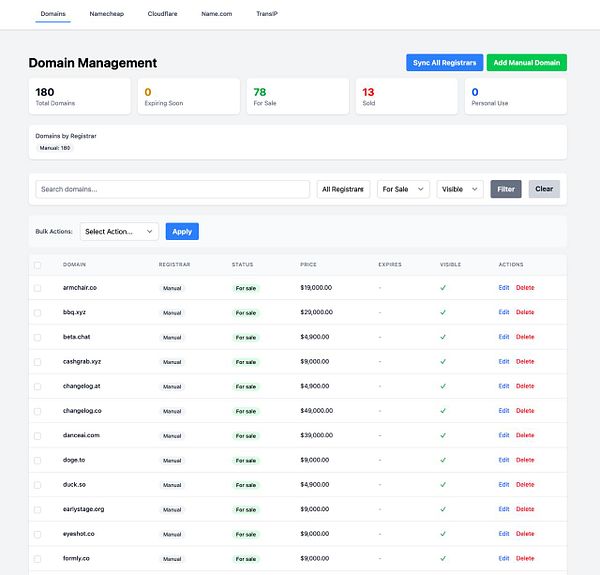Click the visible checkmark for duck.so
600x575 pixels.
pos(443,485)
